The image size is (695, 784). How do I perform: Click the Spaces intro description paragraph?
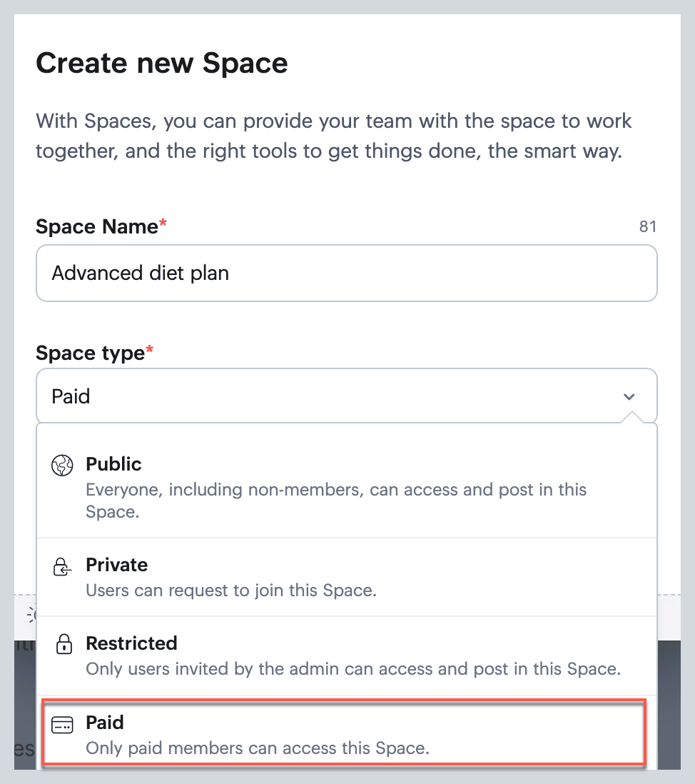tap(334, 136)
